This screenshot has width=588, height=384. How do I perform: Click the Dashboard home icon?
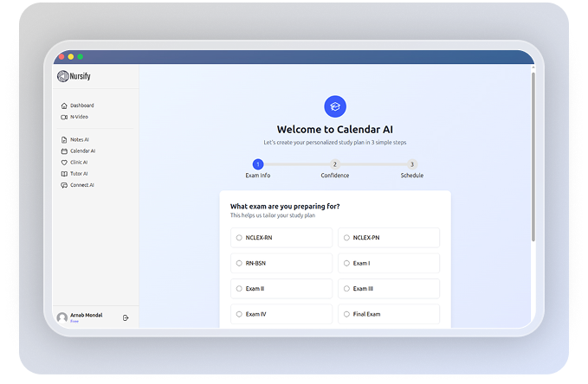[x=64, y=106]
